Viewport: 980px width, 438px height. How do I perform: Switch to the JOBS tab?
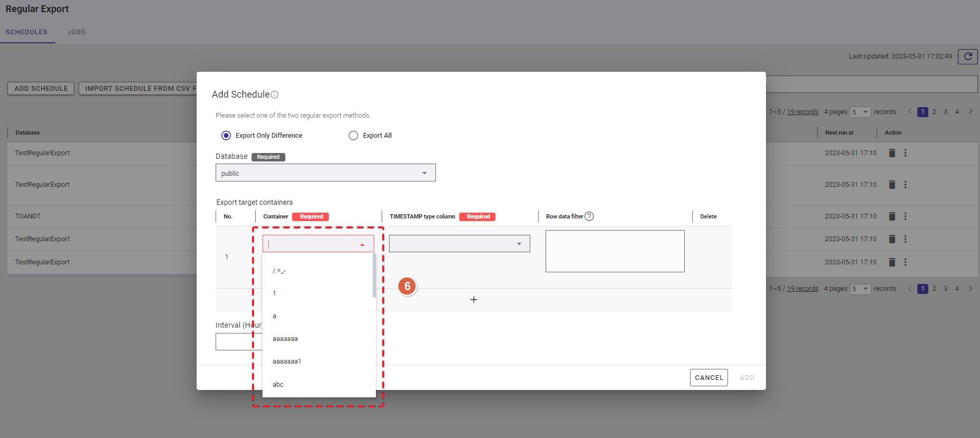pos(76,32)
